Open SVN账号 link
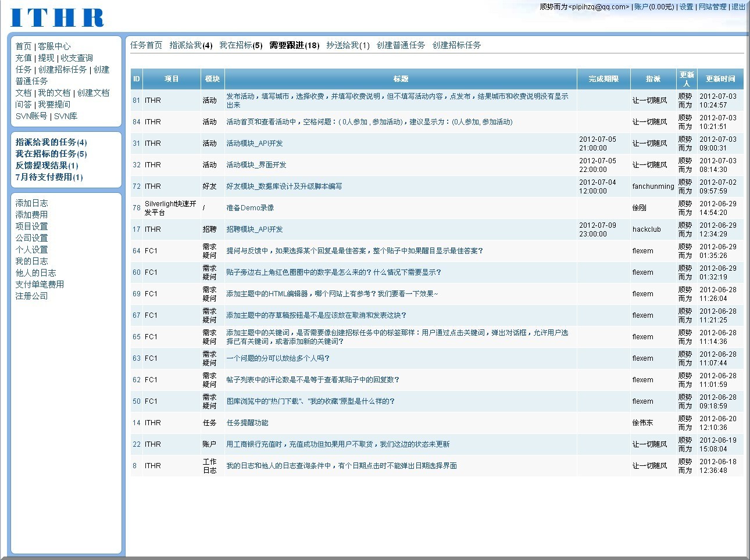Screen dimensions: 750x560 point(31,116)
